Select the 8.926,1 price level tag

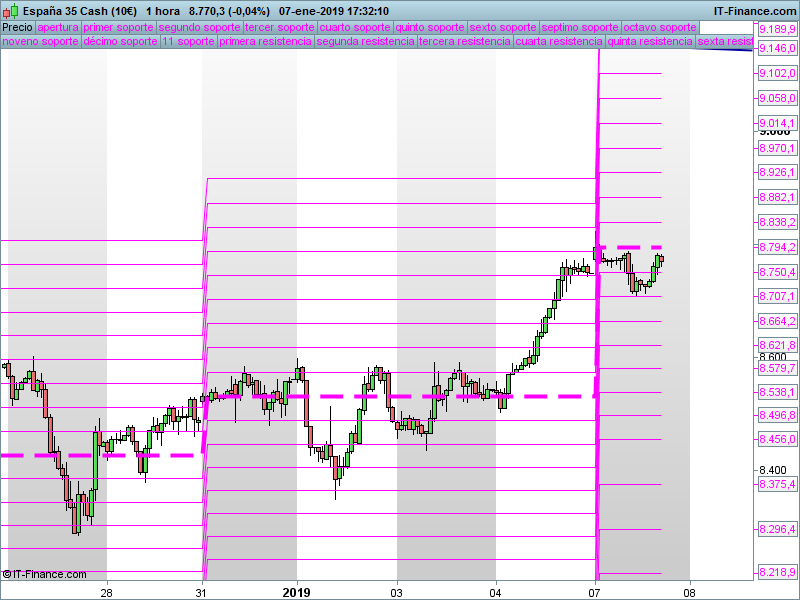tap(777, 172)
